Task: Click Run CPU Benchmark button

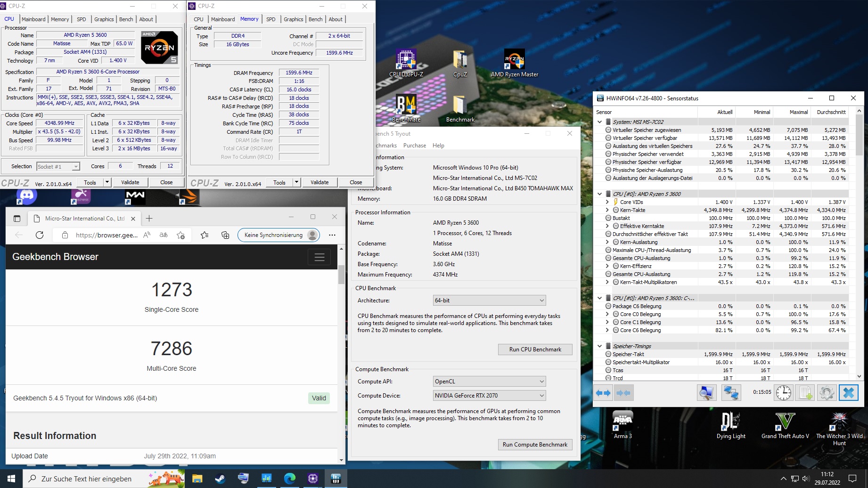Action: (535, 350)
